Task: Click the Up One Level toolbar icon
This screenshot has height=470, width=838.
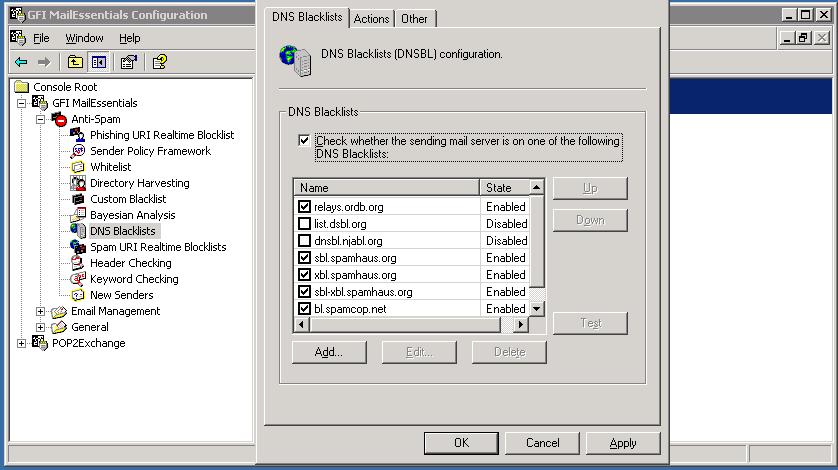Action: (75, 62)
